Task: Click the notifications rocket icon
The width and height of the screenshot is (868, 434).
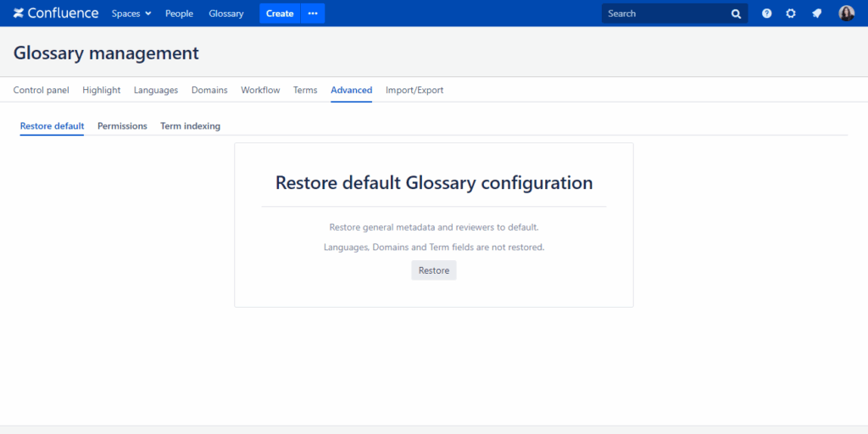Action: (816, 14)
